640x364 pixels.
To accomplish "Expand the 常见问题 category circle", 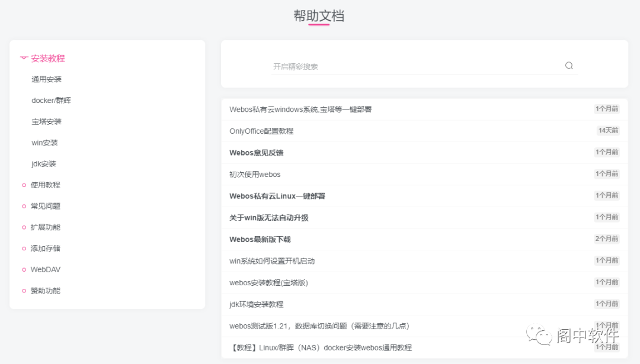I will tap(24, 206).
